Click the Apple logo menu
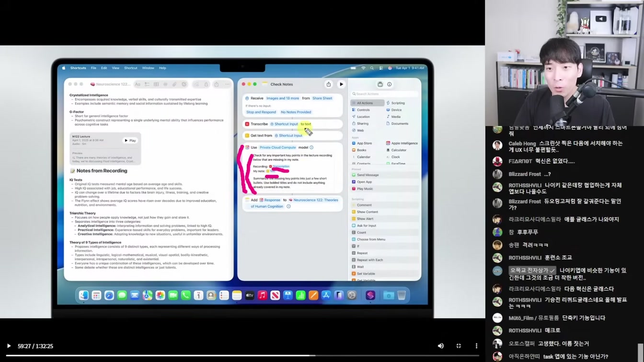The image size is (644, 362). (63, 68)
